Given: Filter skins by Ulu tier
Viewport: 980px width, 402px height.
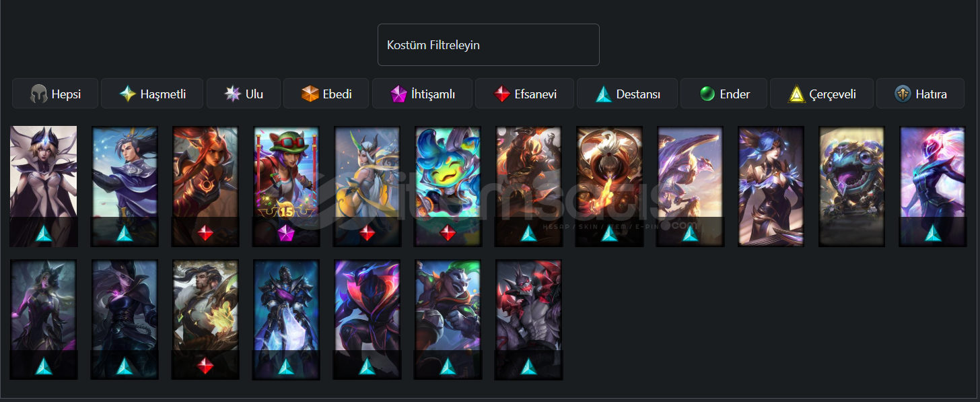Looking at the screenshot, I should click(243, 94).
